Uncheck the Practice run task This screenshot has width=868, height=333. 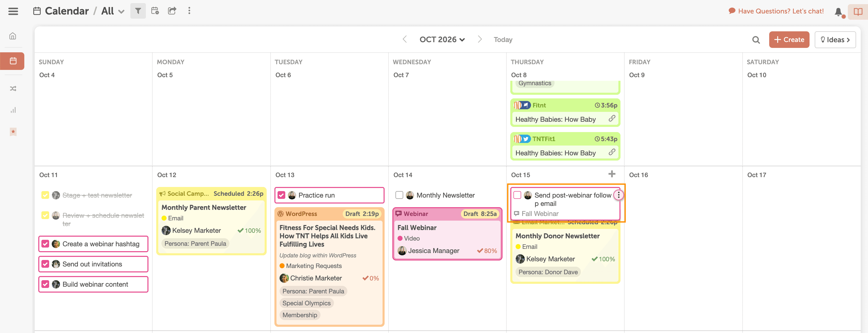pyautogui.click(x=282, y=195)
